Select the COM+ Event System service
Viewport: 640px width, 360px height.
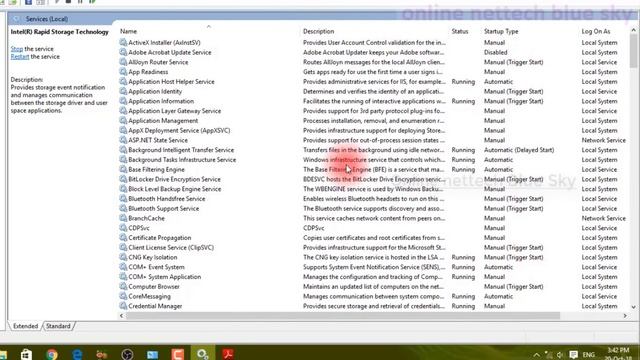(x=156, y=267)
